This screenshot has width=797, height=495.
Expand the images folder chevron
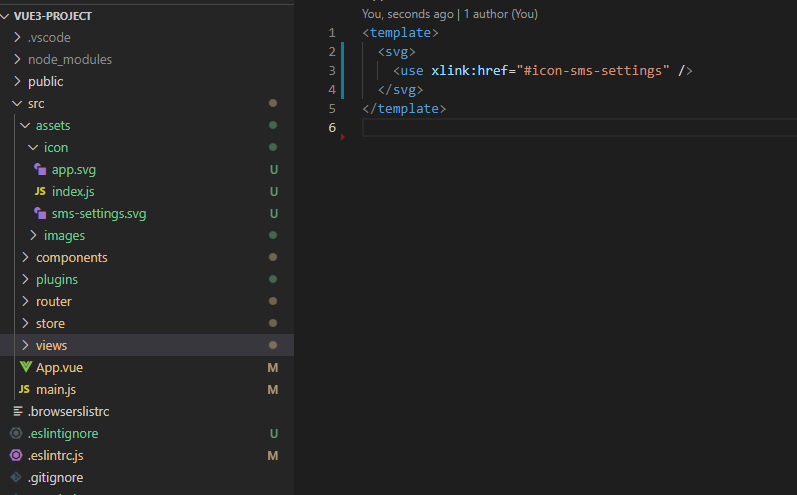[x=33, y=235]
